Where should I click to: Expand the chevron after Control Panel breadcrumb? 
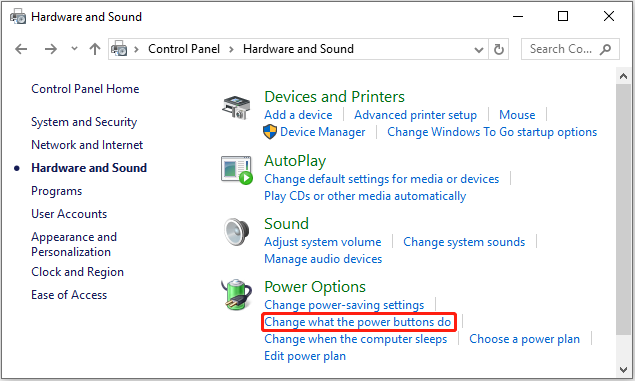pos(231,49)
